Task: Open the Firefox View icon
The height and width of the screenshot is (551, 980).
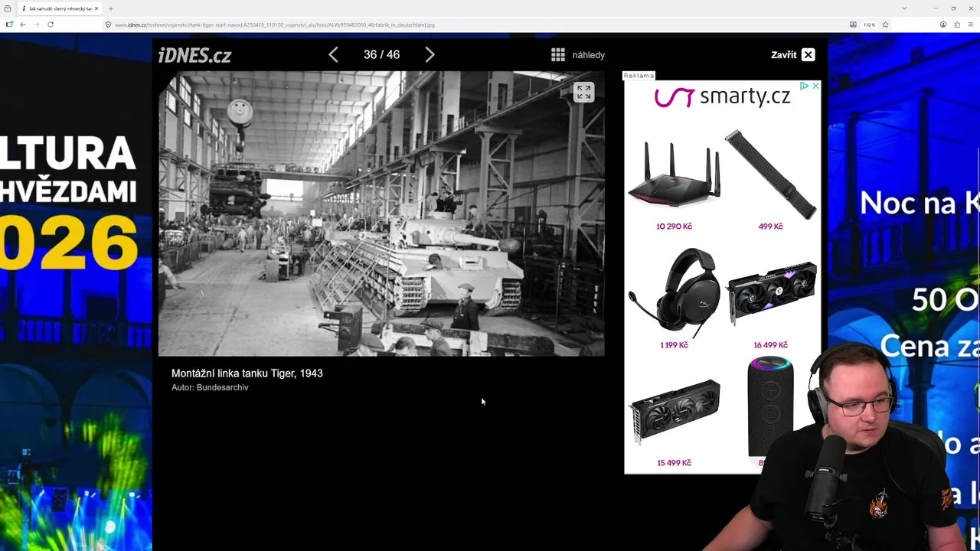Action: point(8,8)
